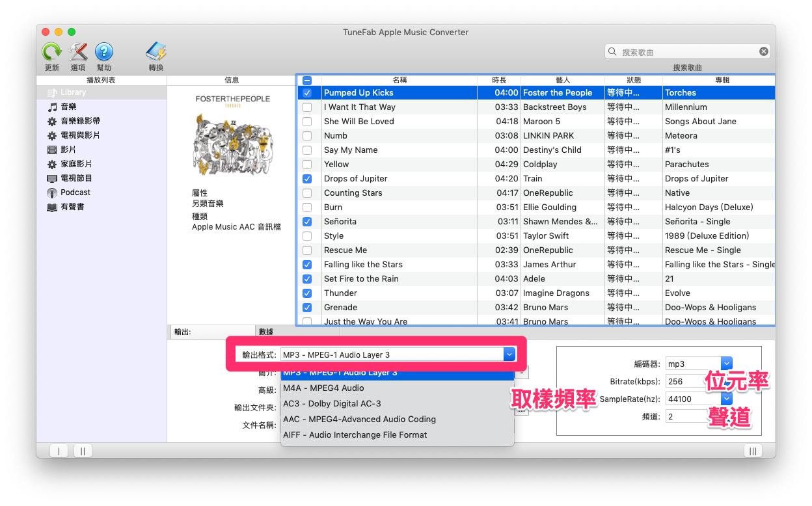The width and height of the screenshot is (812, 506).
Task: Toggle the select-all checkbox in table header
Action: (x=308, y=81)
